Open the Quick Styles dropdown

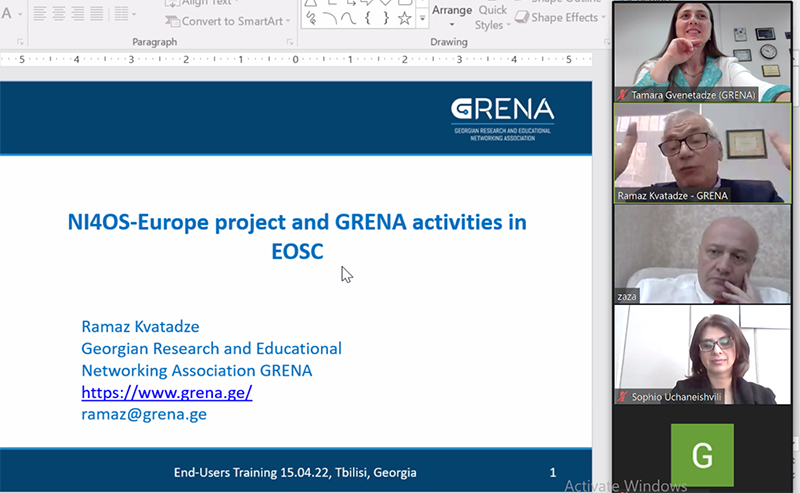click(x=492, y=17)
